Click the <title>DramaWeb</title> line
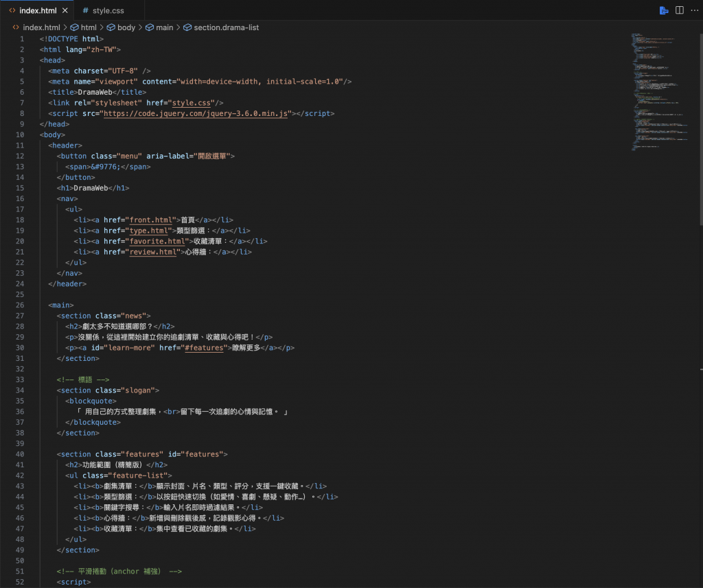 [97, 93]
